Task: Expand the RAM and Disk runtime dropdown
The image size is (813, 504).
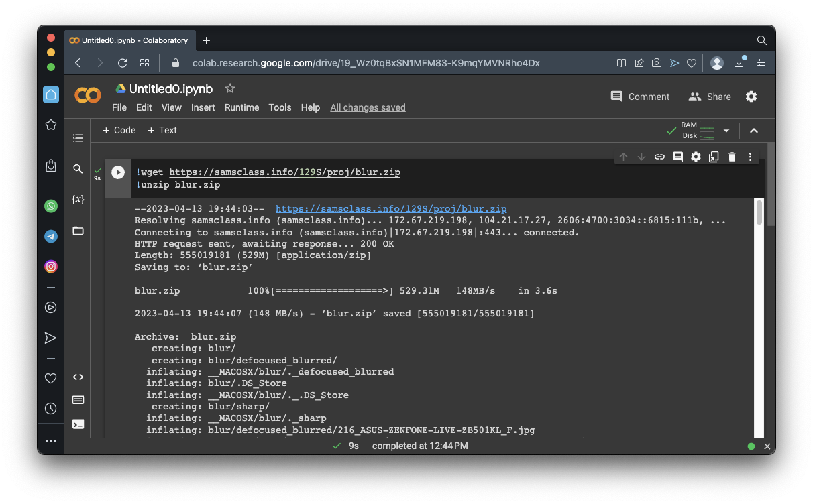Action: [x=726, y=131]
